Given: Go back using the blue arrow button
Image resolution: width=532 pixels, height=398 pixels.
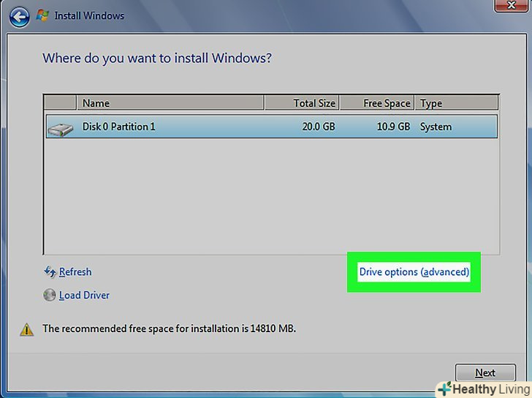Looking at the screenshot, I should tap(19, 17).
